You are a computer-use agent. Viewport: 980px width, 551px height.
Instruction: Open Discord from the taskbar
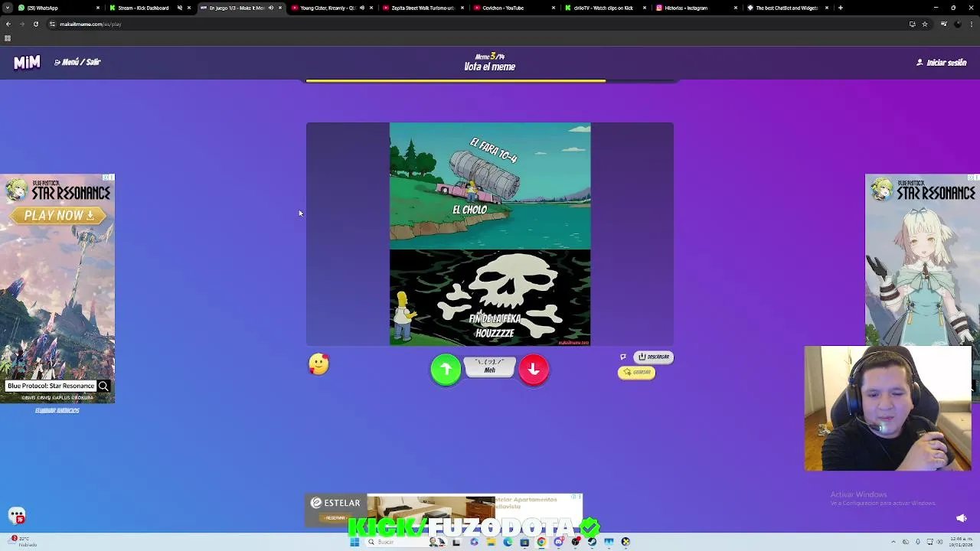pyautogui.click(x=558, y=542)
